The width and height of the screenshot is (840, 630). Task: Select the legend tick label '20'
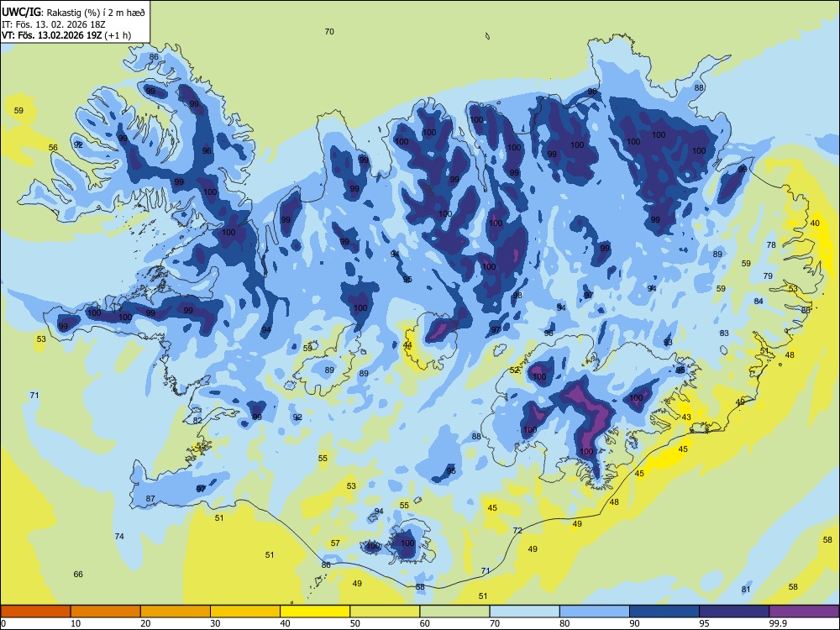pyautogui.click(x=145, y=623)
